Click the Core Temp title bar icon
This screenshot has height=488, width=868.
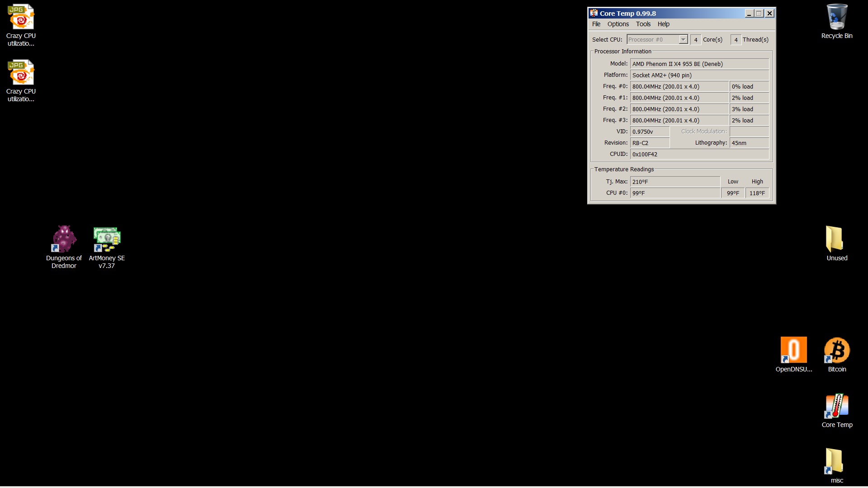click(x=594, y=13)
